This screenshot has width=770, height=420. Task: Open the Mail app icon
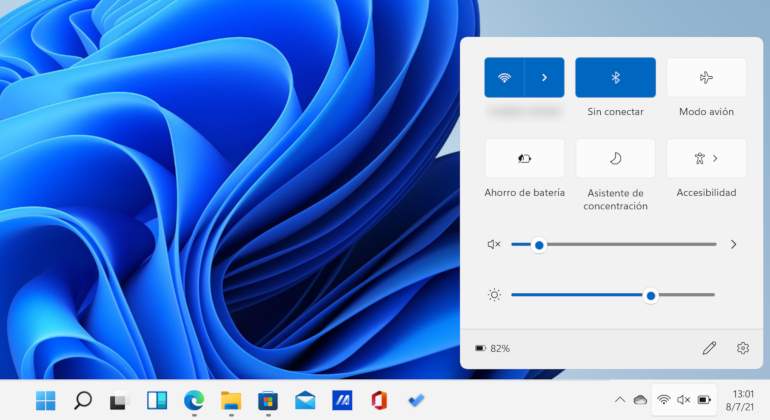tap(305, 401)
